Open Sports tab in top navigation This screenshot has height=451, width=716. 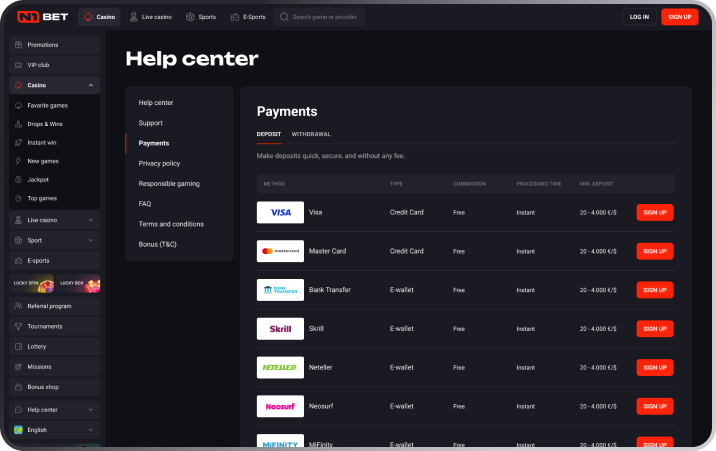201,17
